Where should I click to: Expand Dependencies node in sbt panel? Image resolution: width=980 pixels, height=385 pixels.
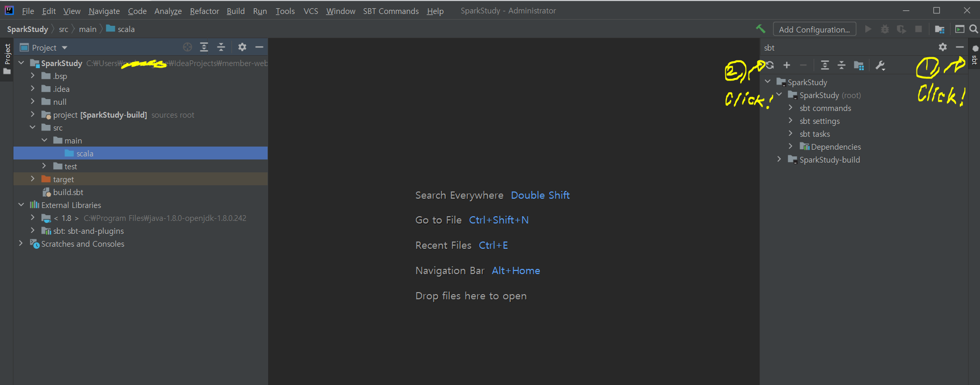790,146
